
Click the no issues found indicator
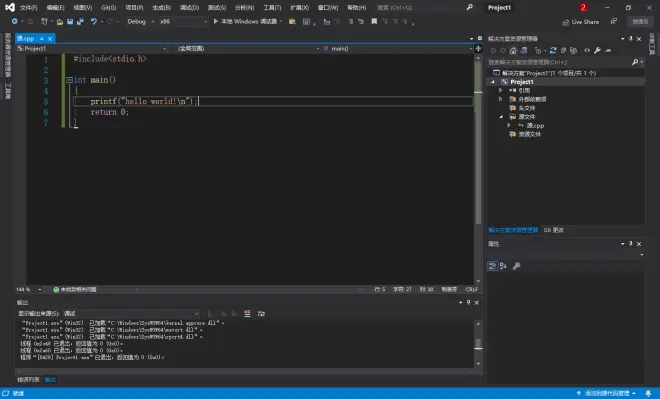click(75, 290)
